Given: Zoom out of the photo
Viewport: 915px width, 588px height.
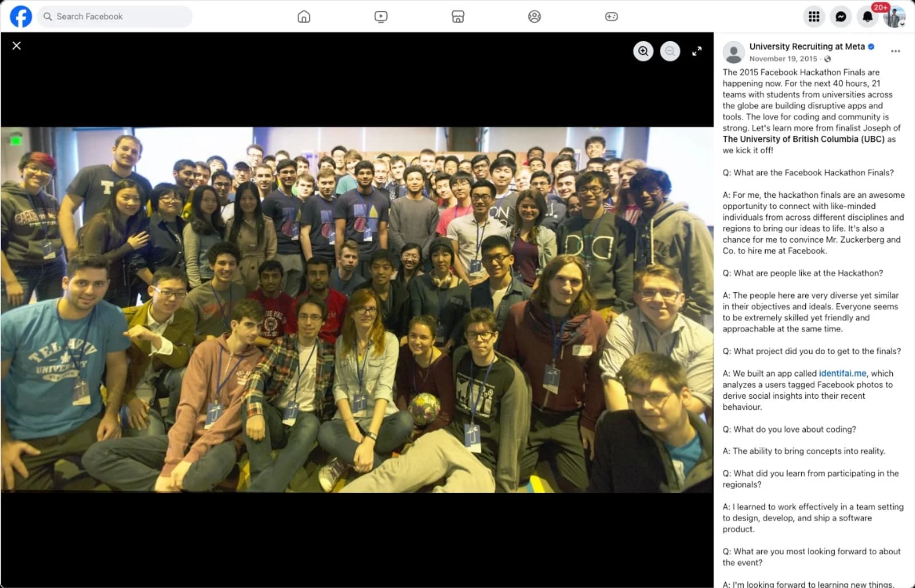Looking at the screenshot, I should point(670,51).
